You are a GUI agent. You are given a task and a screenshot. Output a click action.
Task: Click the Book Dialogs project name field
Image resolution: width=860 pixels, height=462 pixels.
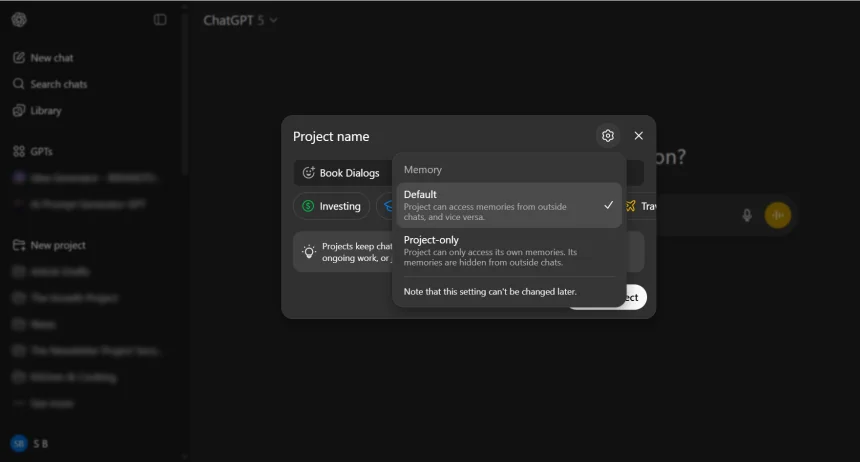pyautogui.click(x=468, y=173)
